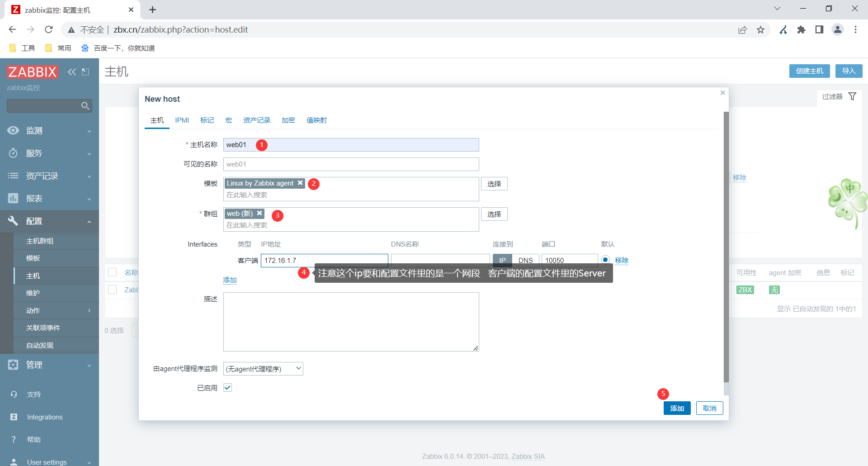Open the 过滤器 filter funnel icon

(x=852, y=96)
